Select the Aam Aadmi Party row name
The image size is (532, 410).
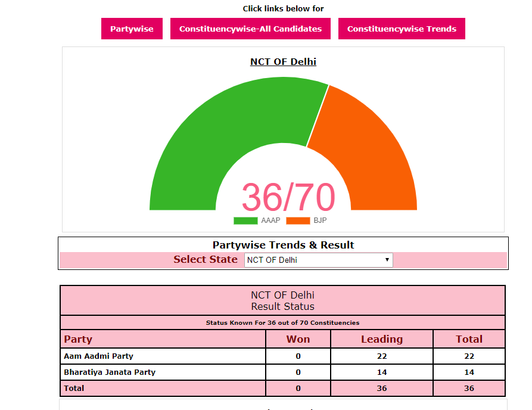point(98,356)
